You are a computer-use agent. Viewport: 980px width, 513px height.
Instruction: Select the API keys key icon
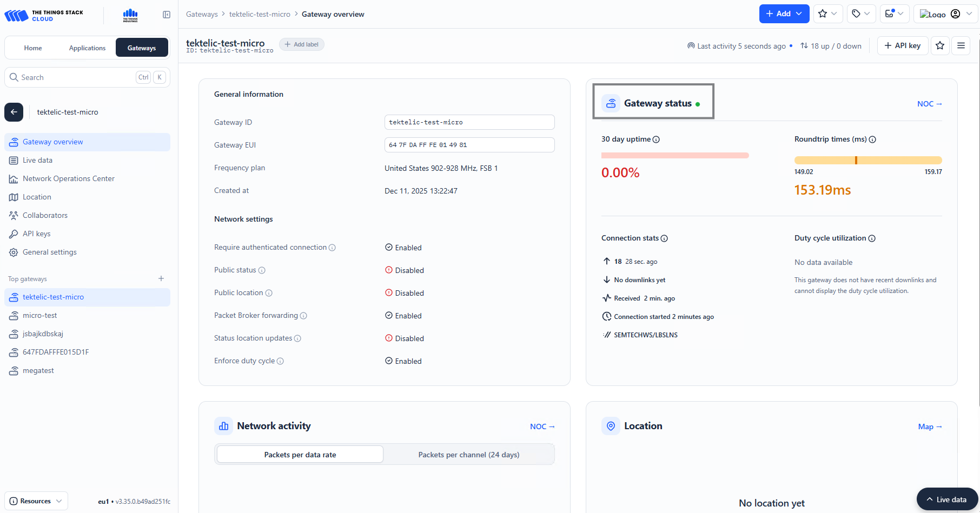click(14, 234)
